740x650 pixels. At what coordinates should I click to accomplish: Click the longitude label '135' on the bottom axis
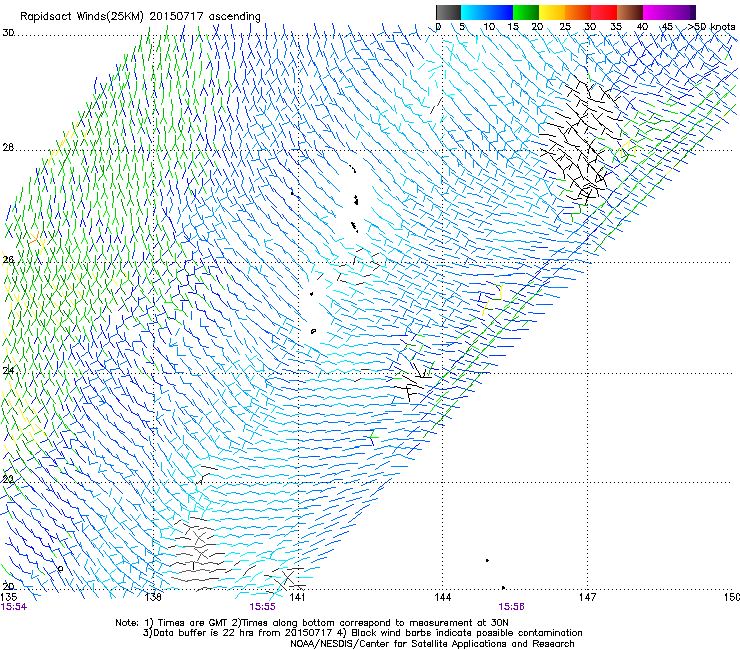[x=9, y=598]
